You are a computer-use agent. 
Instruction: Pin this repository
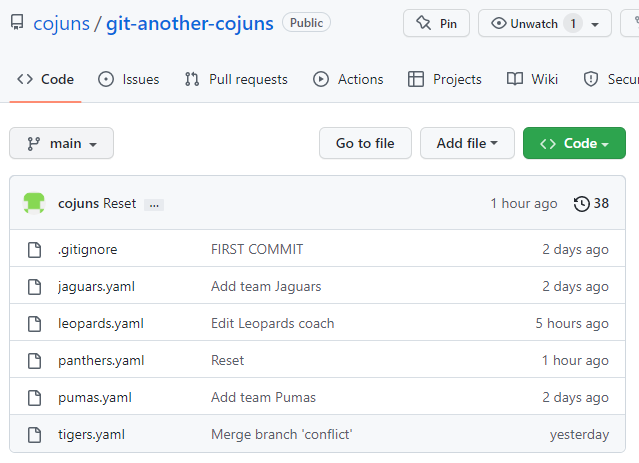pyautogui.click(x=436, y=23)
